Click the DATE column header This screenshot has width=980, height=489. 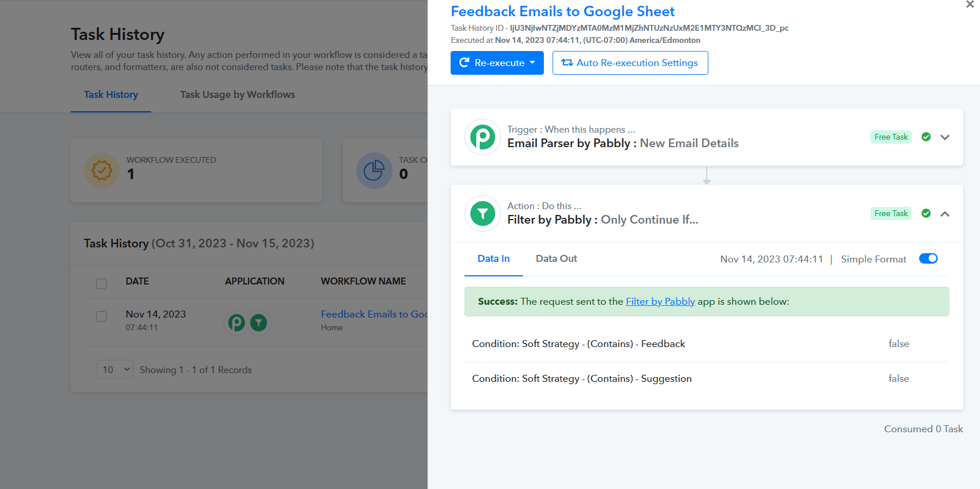coord(137,281)
